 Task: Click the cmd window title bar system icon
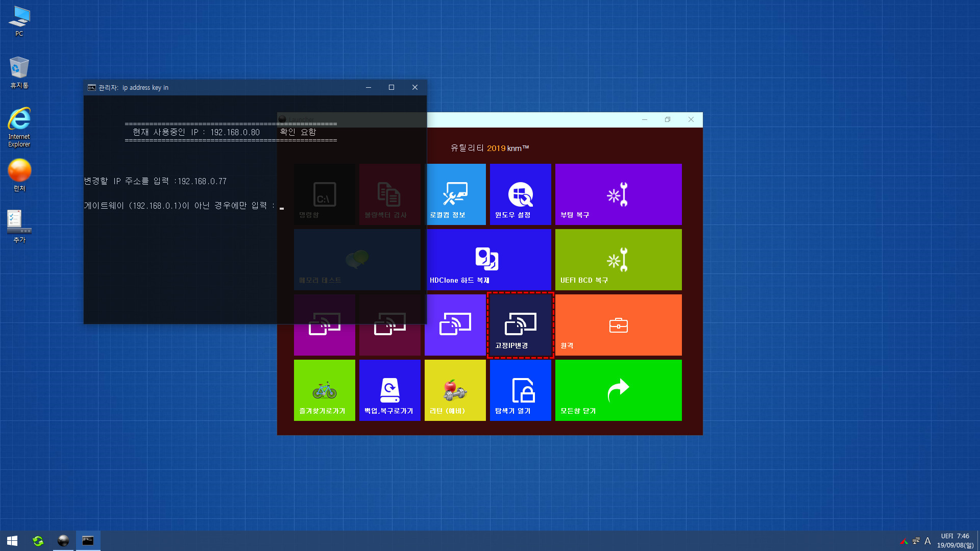tap(92, 88)
